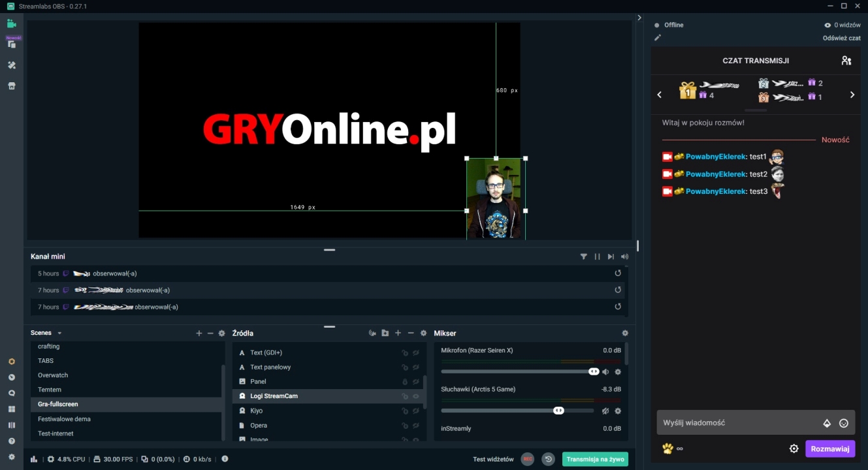Hide the Kiyo source with its eye toggle

416,411
